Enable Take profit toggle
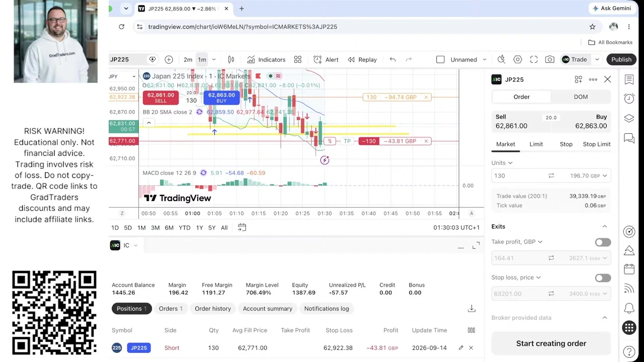 tap(603, 242)
